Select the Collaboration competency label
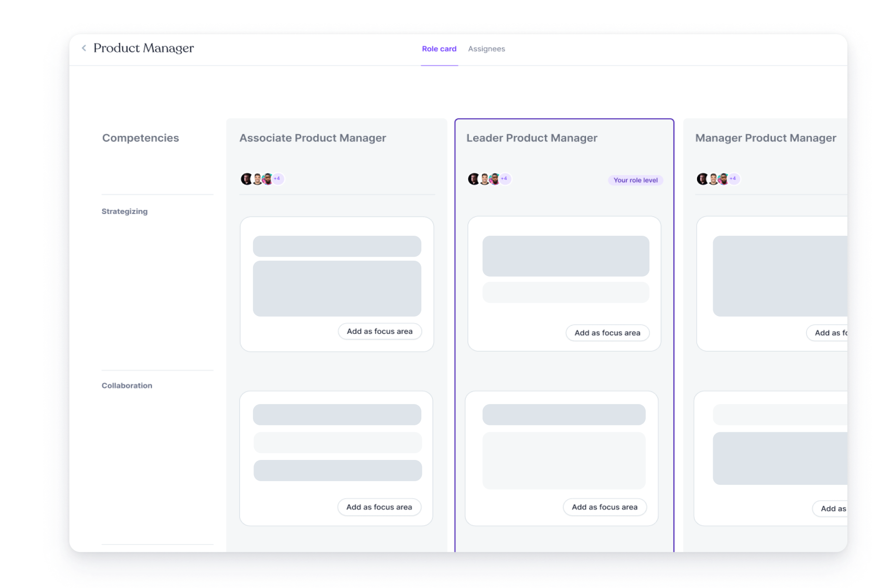The image size is (889, 588). tap(127, 386)
